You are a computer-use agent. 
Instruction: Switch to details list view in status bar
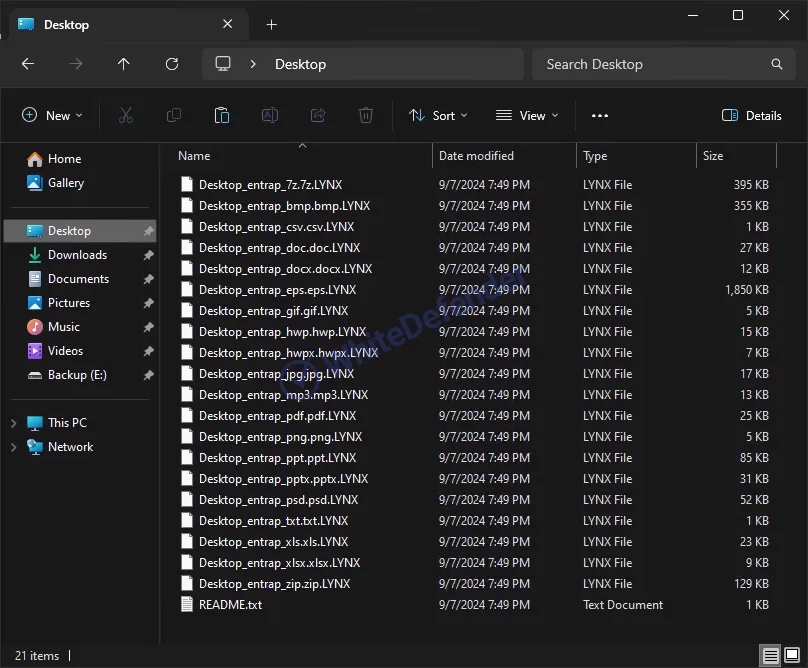[x=771, y=656]
